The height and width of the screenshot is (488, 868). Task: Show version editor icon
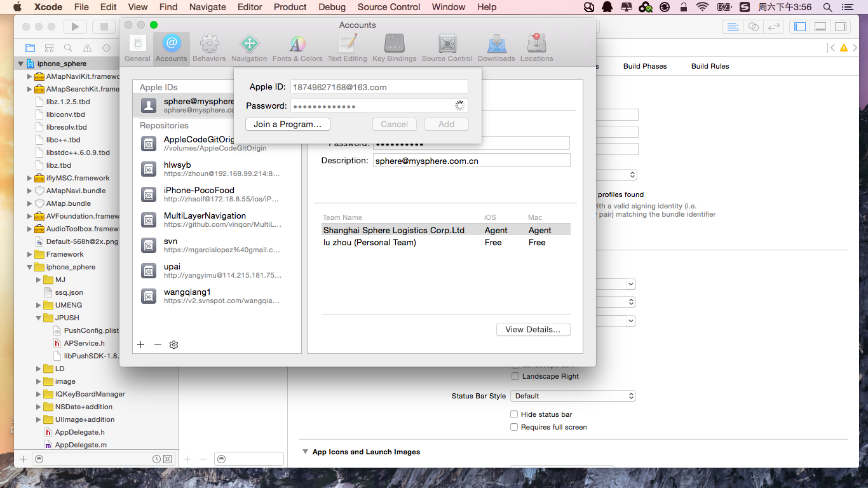pos(773,27)
